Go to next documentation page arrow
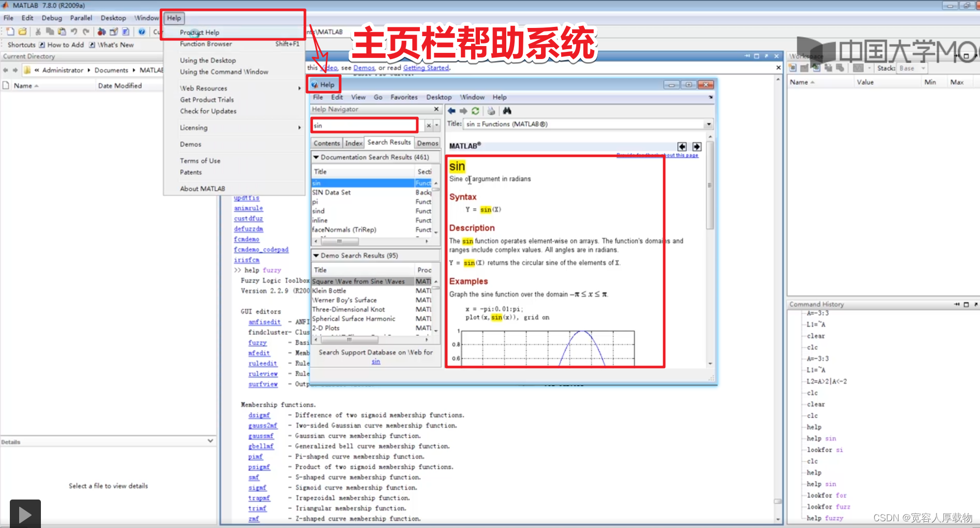The width and height of the screenshot is (980, 528). (697, 146)
